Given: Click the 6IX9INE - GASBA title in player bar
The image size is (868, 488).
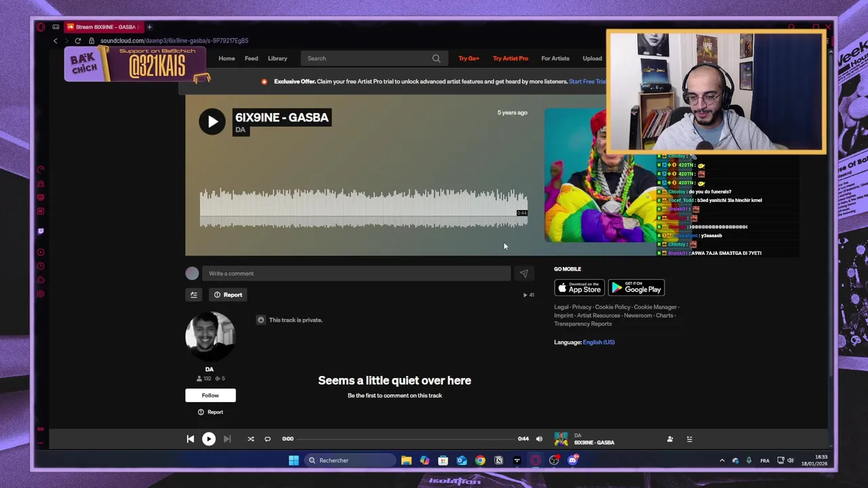Looking at the screenshot, I should pos(594,443).
